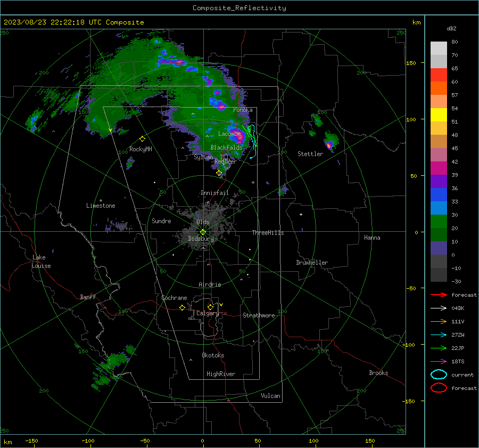Click the Hanna city label
The width and height of the screenshot is (479, 448).
coord(372,238)
